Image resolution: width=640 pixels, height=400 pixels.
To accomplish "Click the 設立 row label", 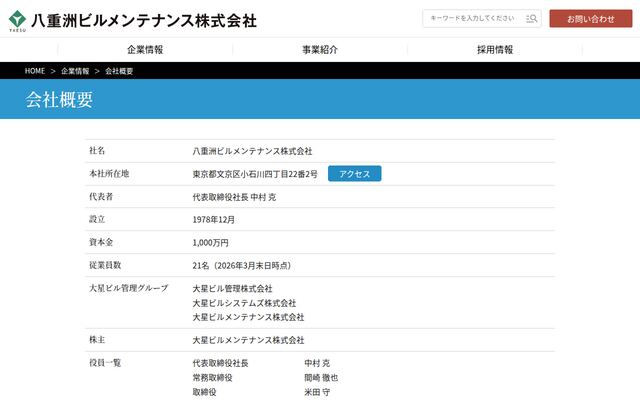I will (x=97, y=219).
